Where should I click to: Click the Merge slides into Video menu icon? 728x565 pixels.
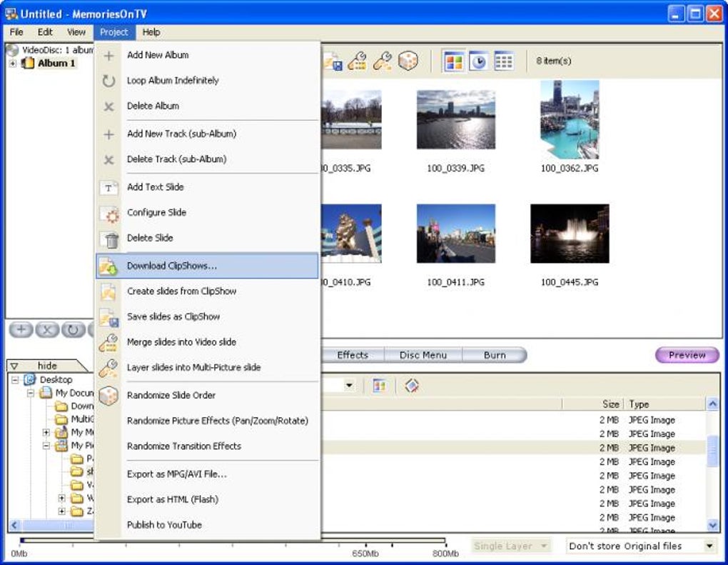click(x=108, y=343)
